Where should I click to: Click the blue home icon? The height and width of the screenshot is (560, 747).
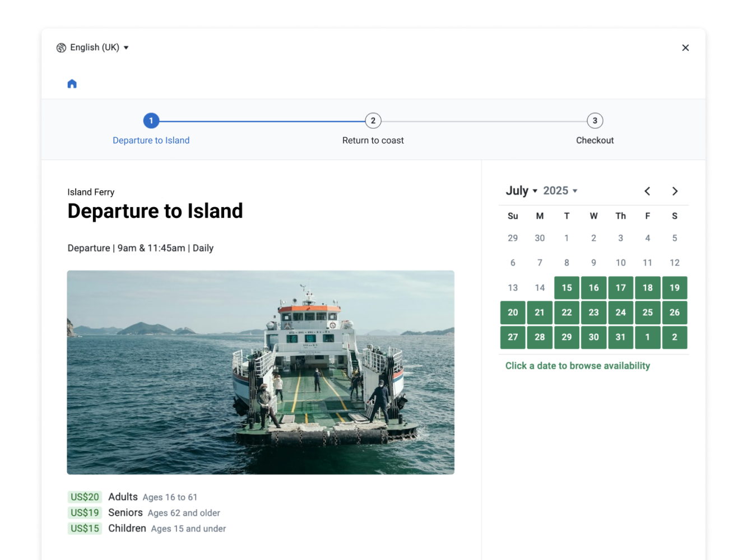72,84
